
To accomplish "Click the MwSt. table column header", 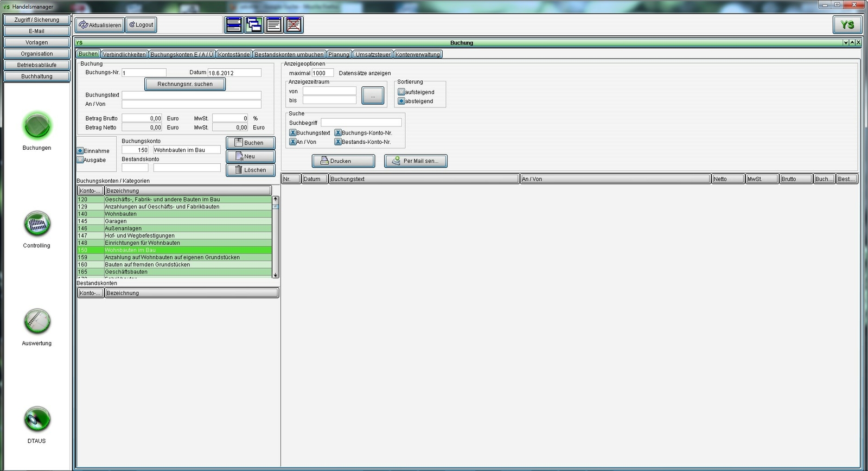I will [762, 179].
